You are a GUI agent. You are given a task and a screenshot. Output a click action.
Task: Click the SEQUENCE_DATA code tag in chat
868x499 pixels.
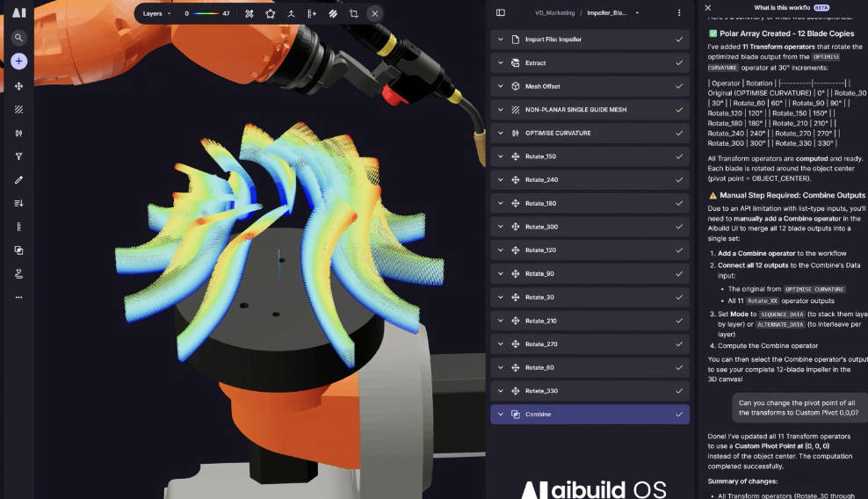tap(782, 314)
